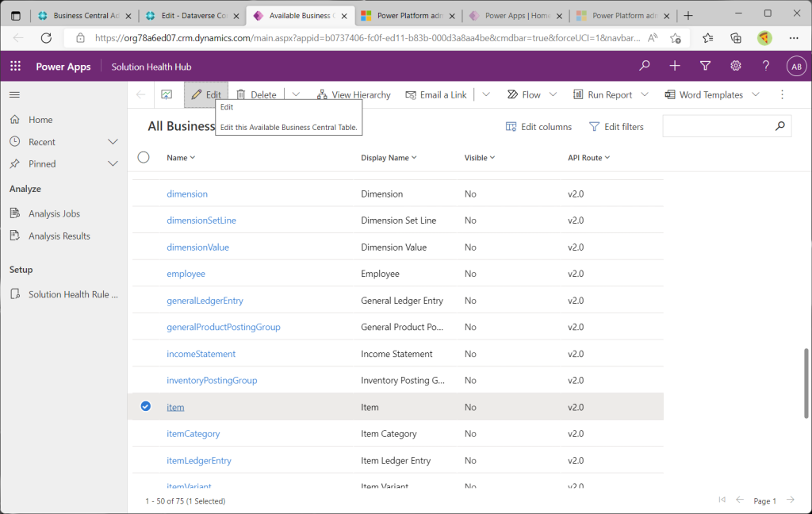Click the show chart icon in command bar
The height and width of the screenshot is (514, 812).
pos(167,95)
